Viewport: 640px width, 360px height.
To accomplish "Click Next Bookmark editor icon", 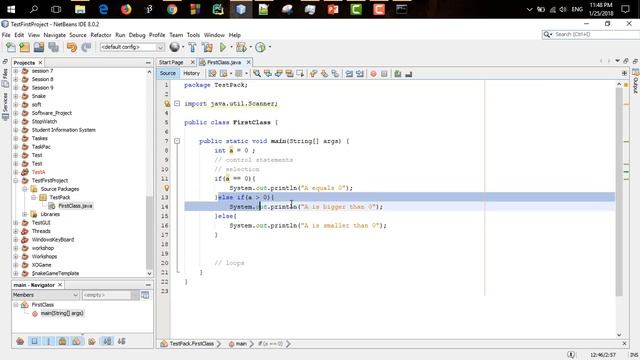I will tap(324, 73).
